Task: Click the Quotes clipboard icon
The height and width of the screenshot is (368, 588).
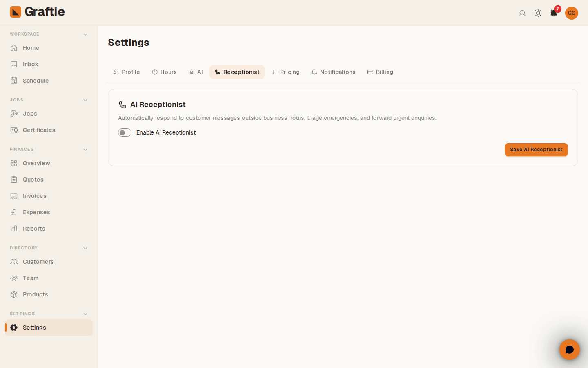Action: point(14,180)
